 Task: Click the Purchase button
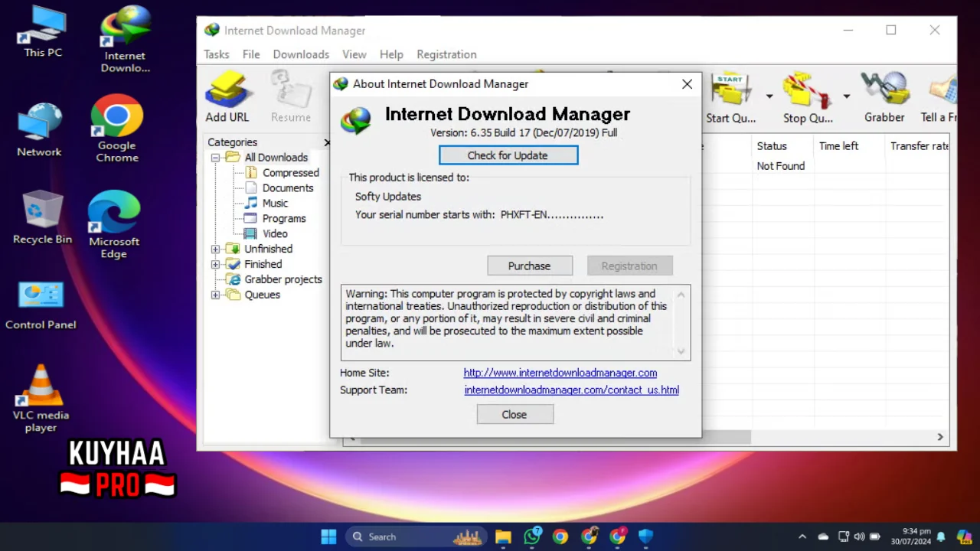530,266
